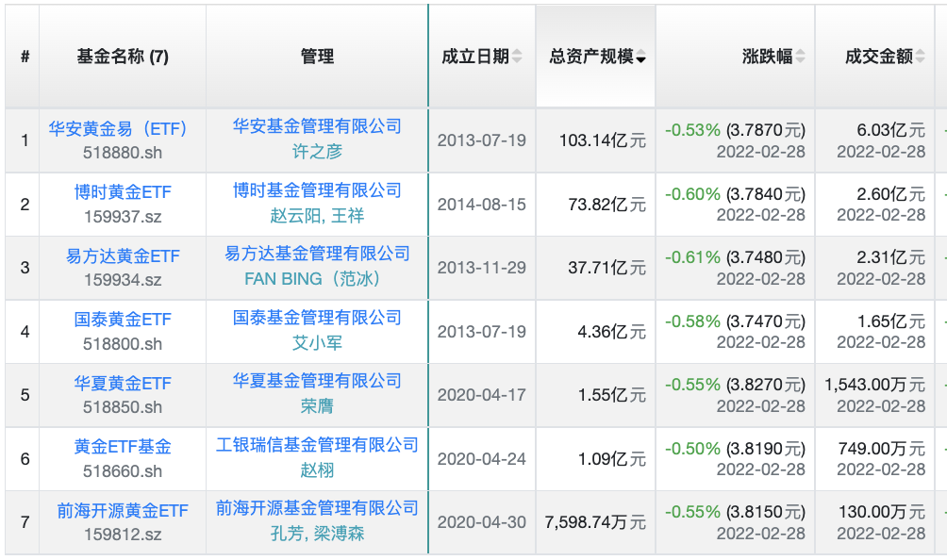947x560 pixels.
Task: Select the change value -0.60%
Action: (692, 193)
